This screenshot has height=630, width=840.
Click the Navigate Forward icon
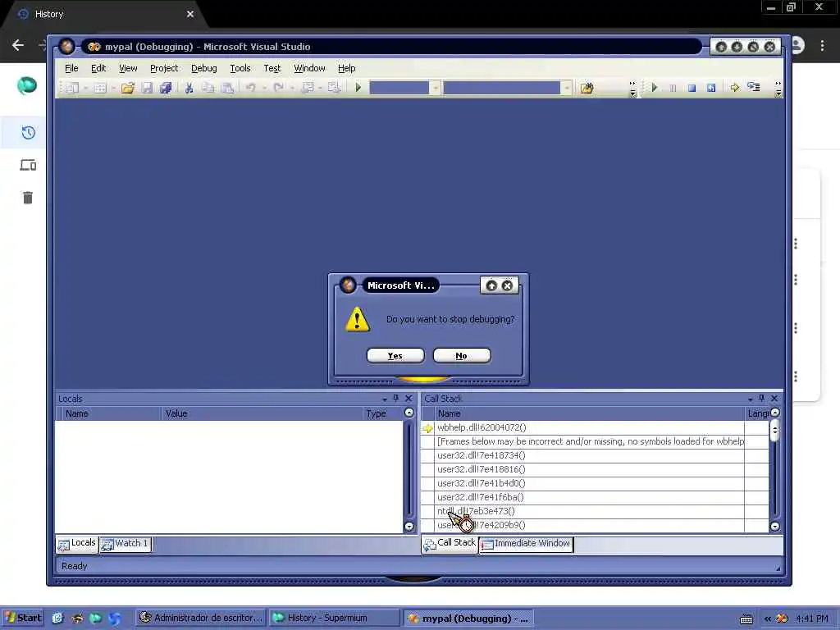click(335, 88)
